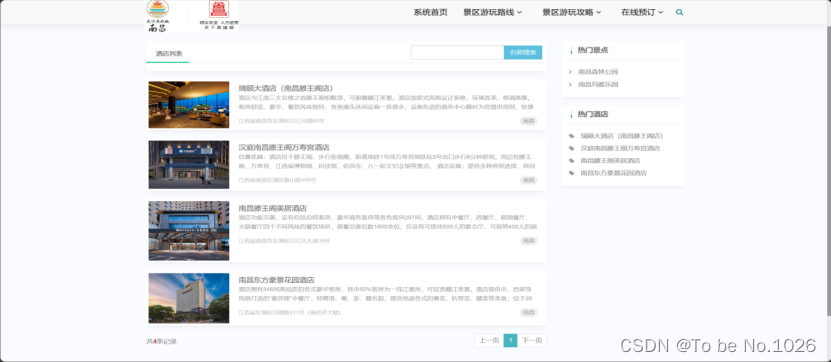Click the address line under 汉庭南昌滕王阁万寿宫酒店 title

coord(277,180)
